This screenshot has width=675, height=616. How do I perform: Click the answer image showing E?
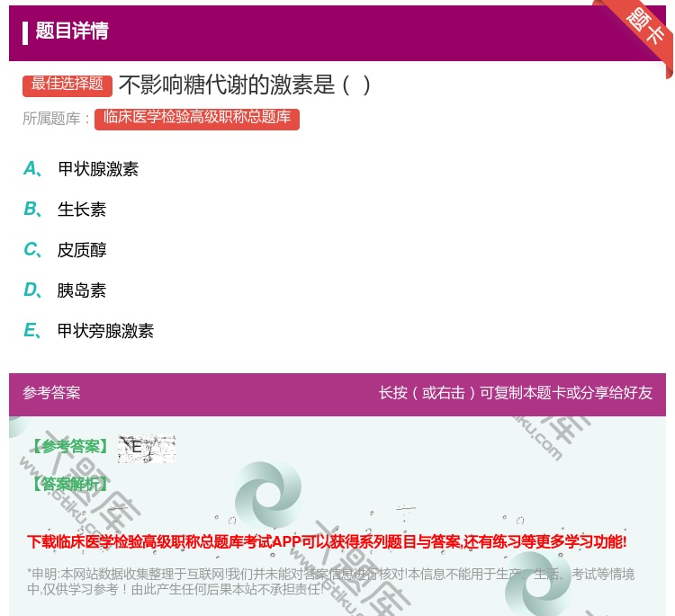[x=147, y=448]
